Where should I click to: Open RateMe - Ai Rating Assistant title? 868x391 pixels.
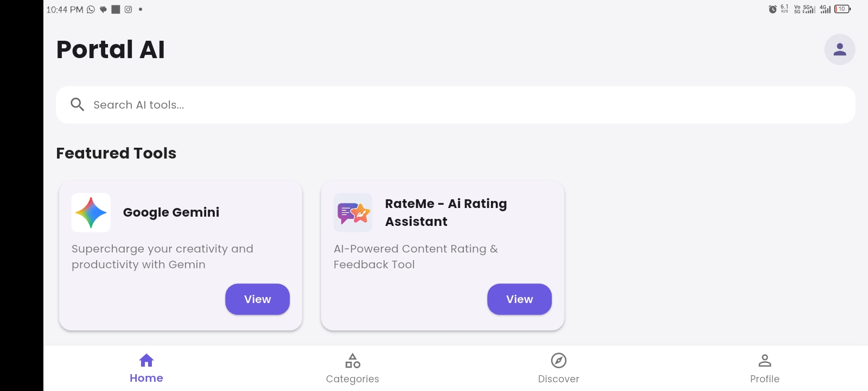(445, 212)
